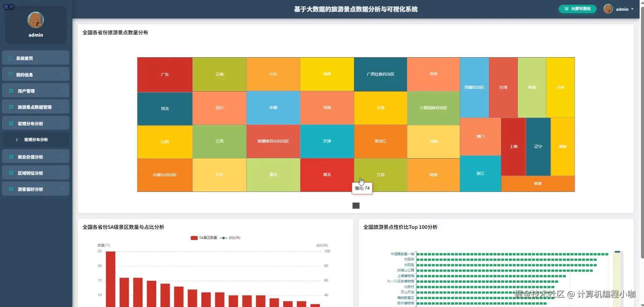Viewport: 644px width, 307px height.
Task: Select the 内蒙古自治区 treemap block
Action: [165, 175]
